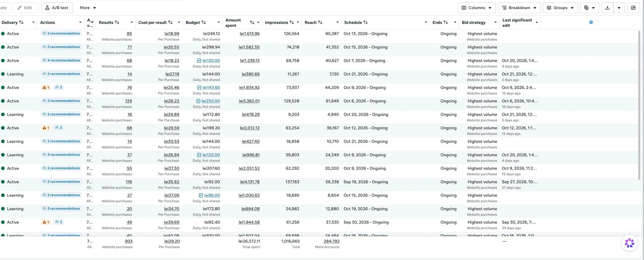Open the 4 recommendations badge
Screen dimensions: 644x260
click(x=61, y=60)
